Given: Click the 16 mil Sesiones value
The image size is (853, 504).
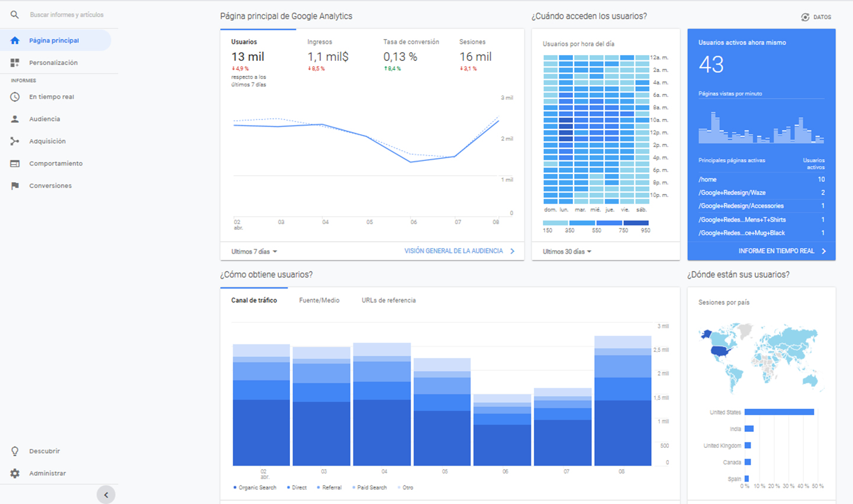Looking at the screenshot, I should coord(475,57).
